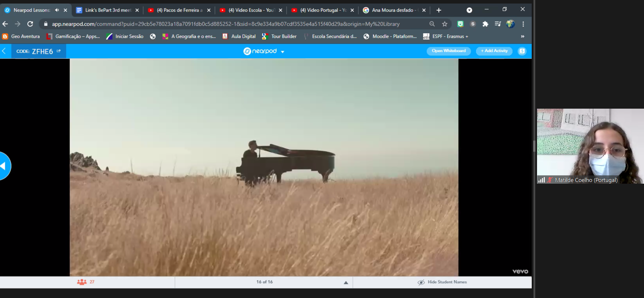Open the Chrome profile avatar
644x298 pixels.
(510, 24)
